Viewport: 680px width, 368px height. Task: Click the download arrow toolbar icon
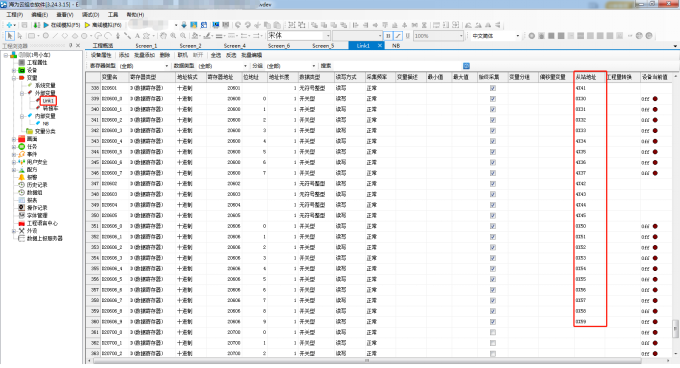[184, 25]
